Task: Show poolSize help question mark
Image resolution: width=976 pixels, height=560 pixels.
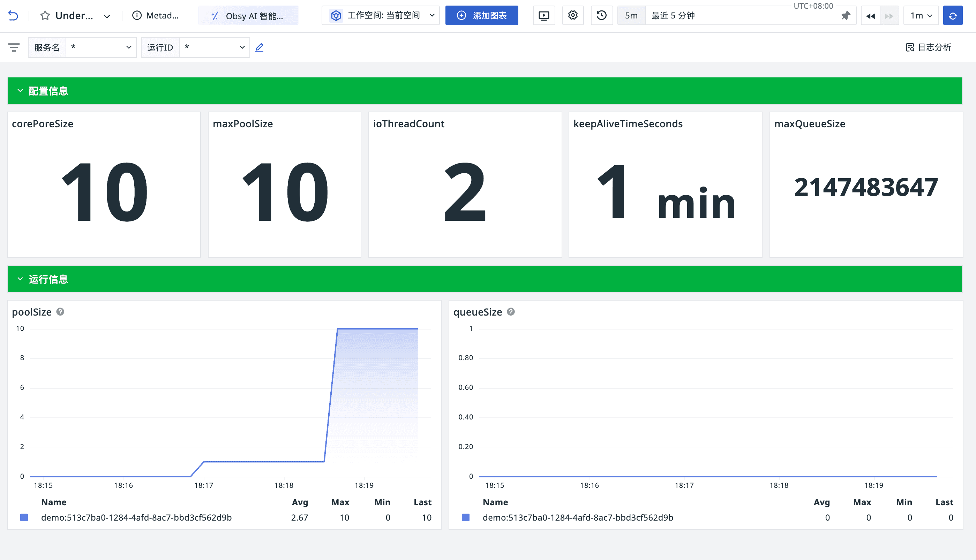Action: [x=60, y=311]
